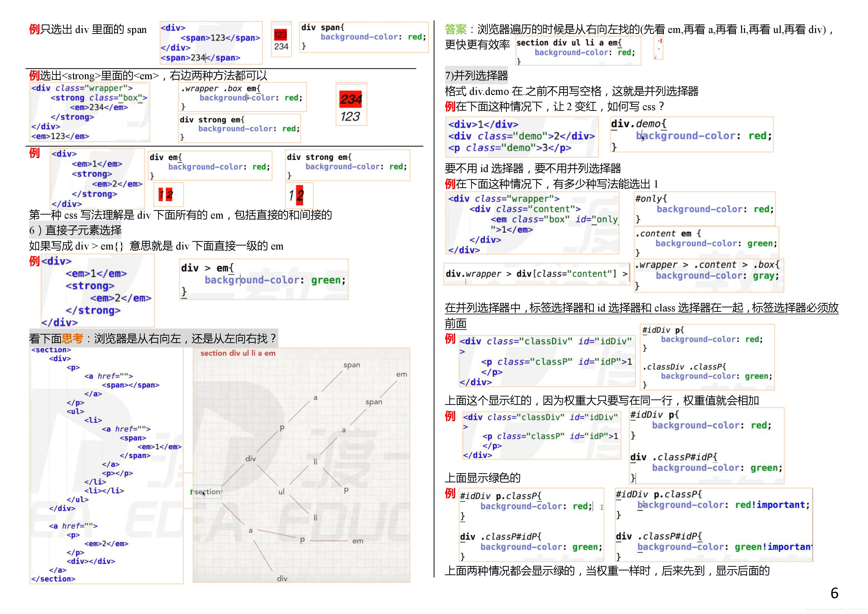Click the heading '6）直接子元素选择'
Screen dimensions: 868x614
[x=75, y=230]
